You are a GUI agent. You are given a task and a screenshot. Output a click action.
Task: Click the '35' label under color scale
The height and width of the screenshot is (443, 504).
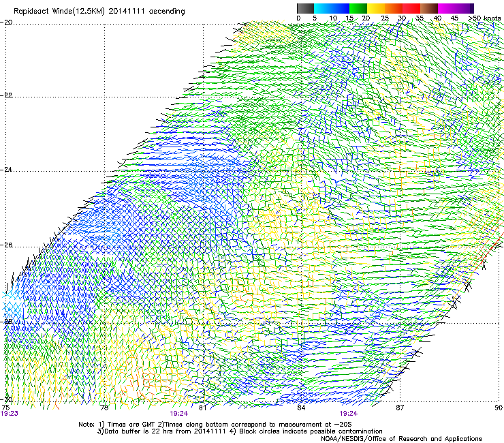420,18
